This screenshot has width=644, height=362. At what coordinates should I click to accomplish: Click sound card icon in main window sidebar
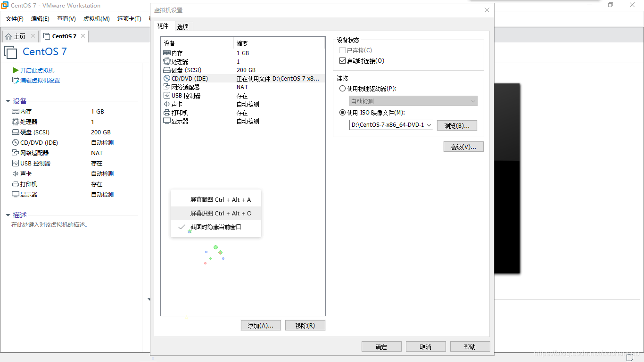[x=16, y=173]
